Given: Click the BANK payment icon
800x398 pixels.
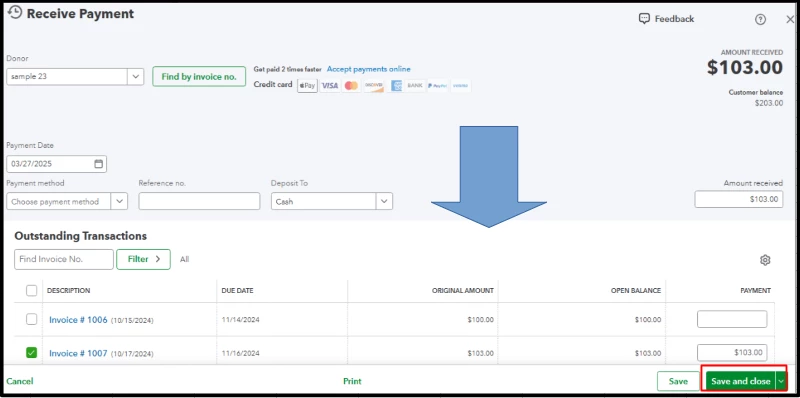Looking at the screenshot, I should click(415, 86).
